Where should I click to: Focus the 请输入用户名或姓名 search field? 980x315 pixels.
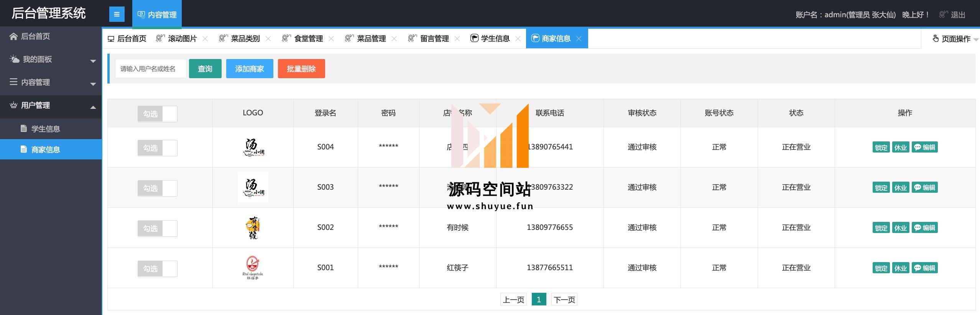point(151,69)
